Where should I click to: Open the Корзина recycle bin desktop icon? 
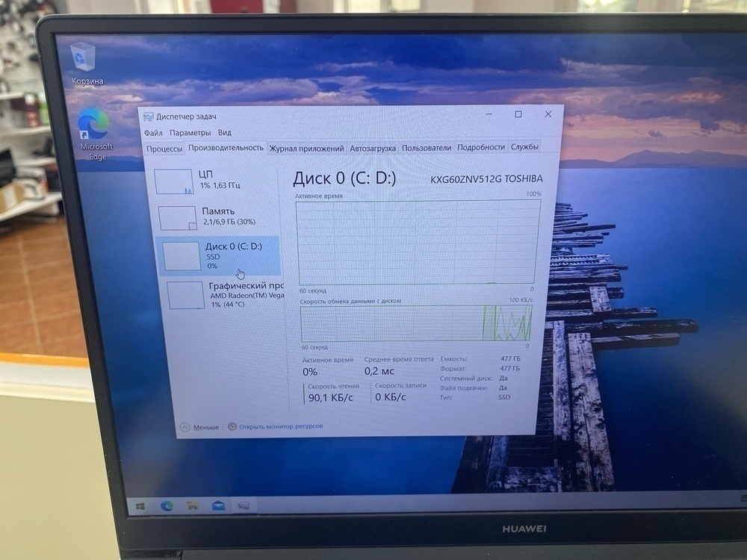(86, 63)
